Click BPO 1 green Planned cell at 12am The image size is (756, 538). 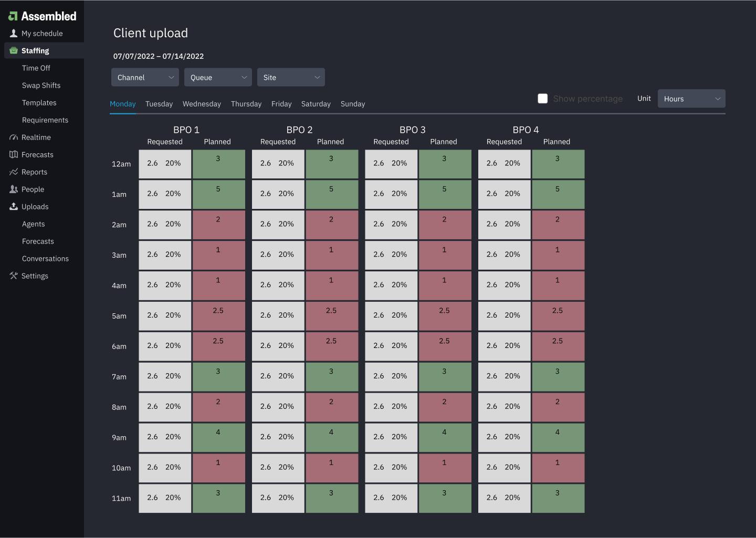[218, 164]
